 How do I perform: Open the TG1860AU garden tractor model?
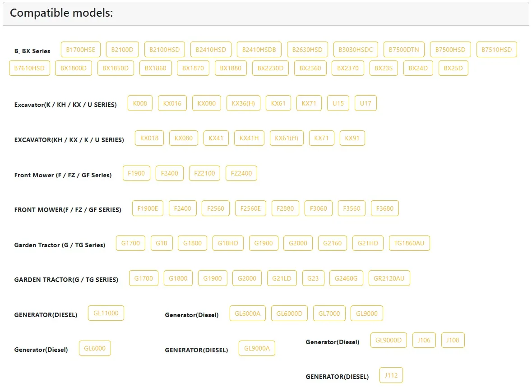[x=409, y=243]
